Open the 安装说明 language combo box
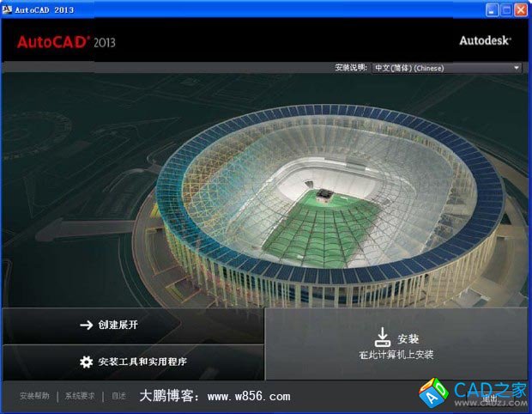The width and height of the screenshot is (532, 414). point(447,68)
